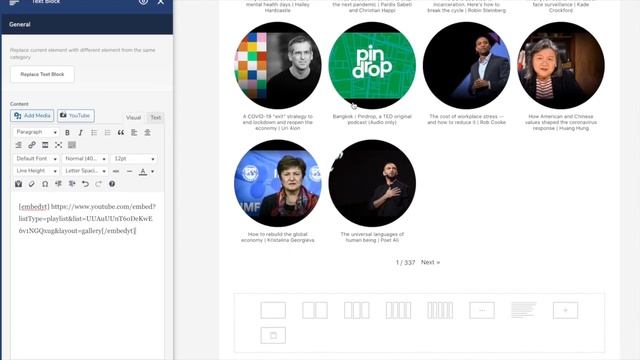Insert or edit a link

[x=32, y=145]
